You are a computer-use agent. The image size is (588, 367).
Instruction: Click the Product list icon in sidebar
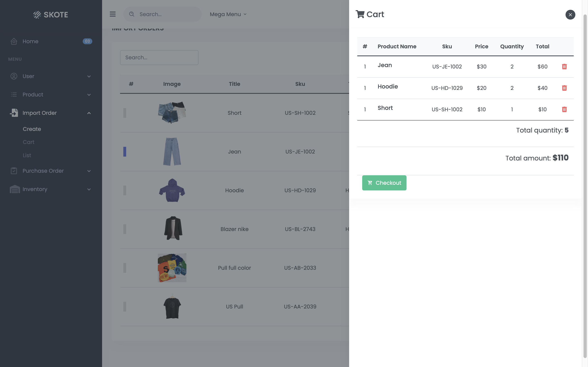14,94
